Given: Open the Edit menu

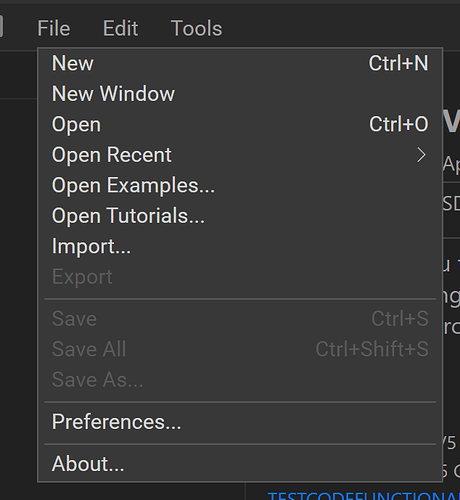Looking at the screenshot, I should pyautogui.click(x=120, y=28).
